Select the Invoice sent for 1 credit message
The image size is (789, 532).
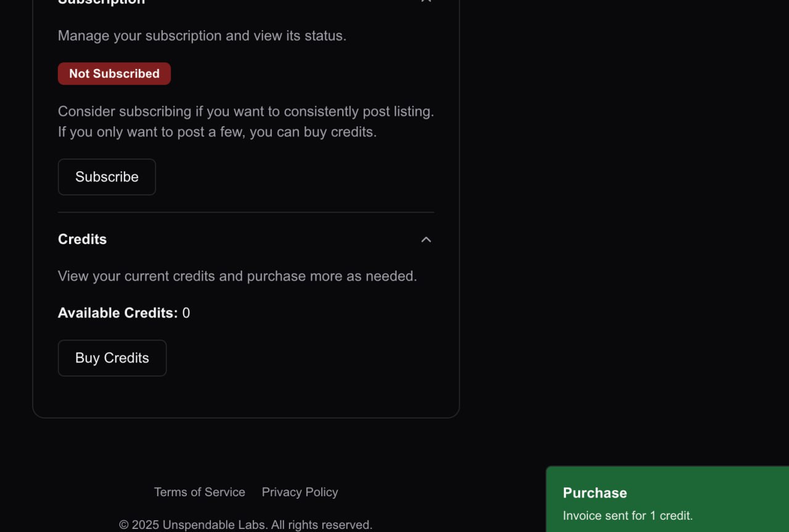(x=628, y=515)
